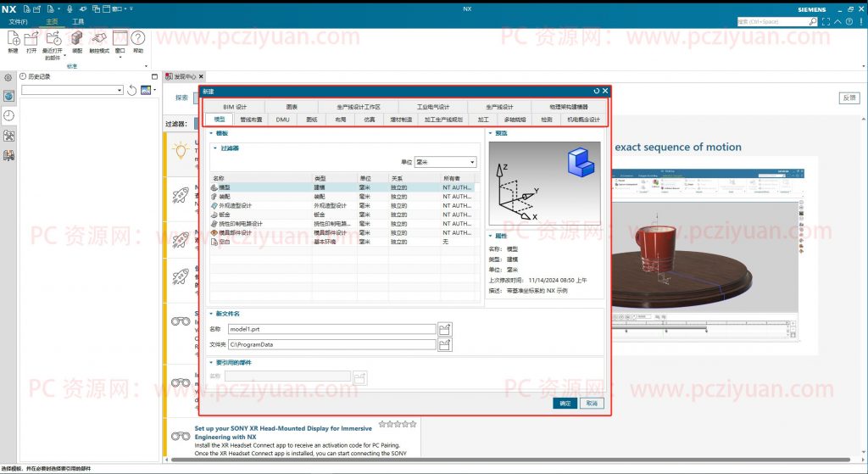Select the 装配 template row
Screen dimensions: 868x474
coord(342,197)
